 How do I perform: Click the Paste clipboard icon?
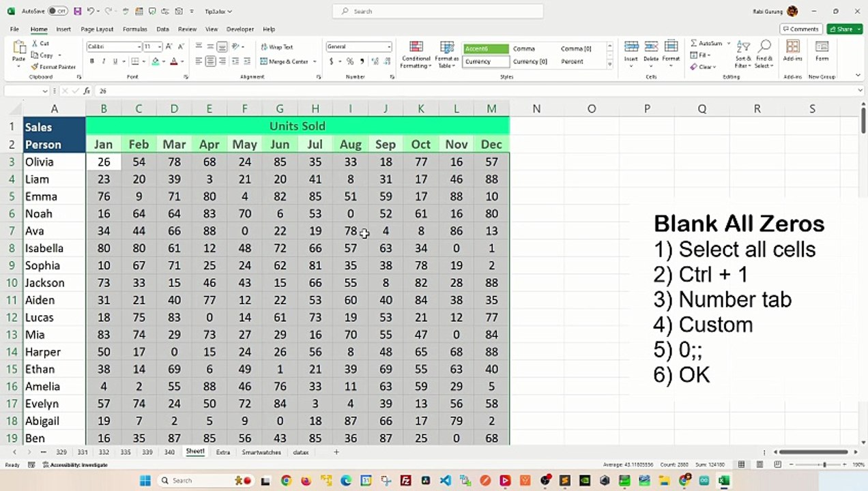19,48
